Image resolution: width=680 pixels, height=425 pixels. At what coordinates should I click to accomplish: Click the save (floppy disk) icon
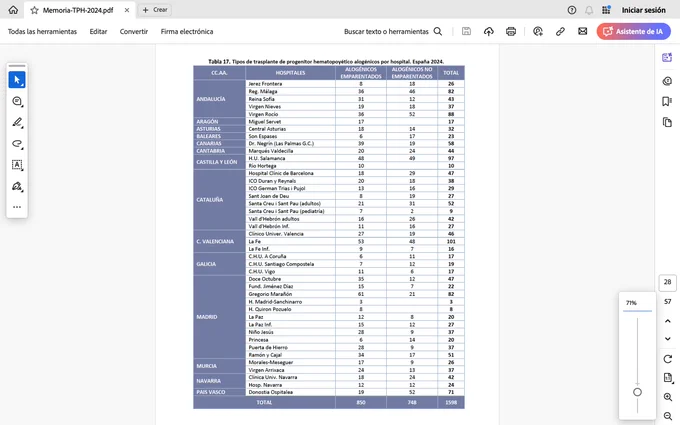pos(466,31)
